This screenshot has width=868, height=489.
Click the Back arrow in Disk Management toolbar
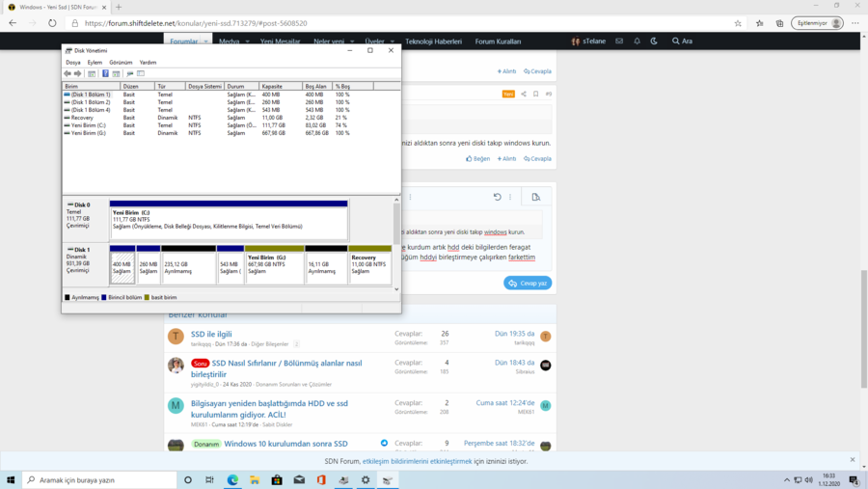pyautogui.click(x=68, y=73)
